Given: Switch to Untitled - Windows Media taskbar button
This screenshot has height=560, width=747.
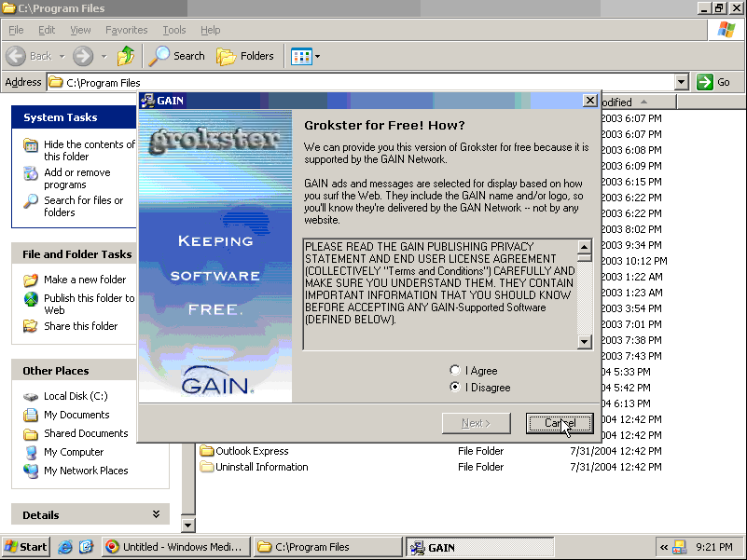Looking at the screenshot, I should coord(174,547).
